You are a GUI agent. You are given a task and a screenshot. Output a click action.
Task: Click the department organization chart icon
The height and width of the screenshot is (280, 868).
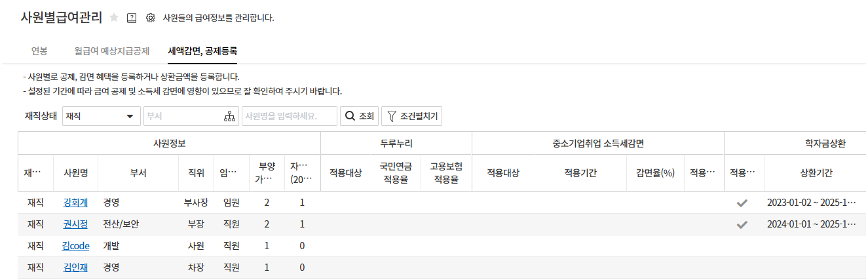tap(229, 116)
